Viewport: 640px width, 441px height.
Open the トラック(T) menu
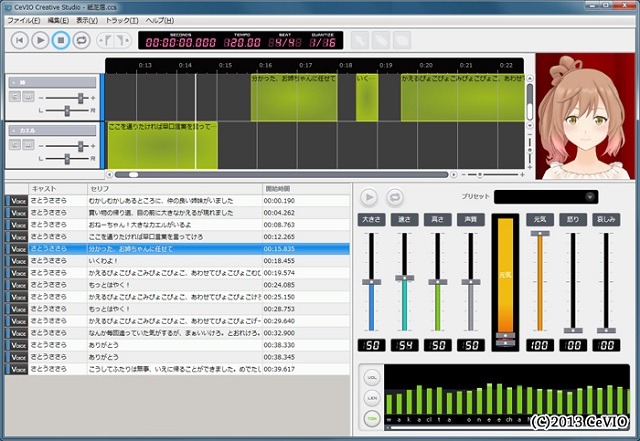pos(122,20)
